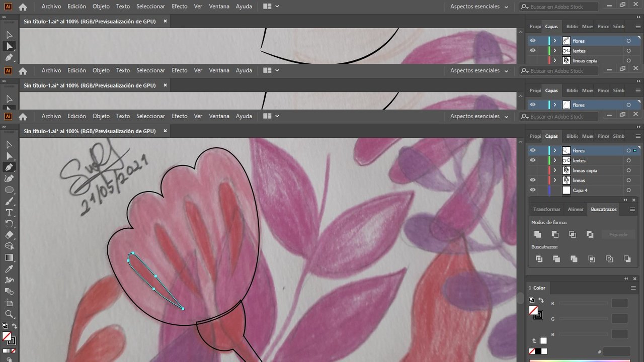Click Buscar en Adobe Stock field, front window
This screenshot has width=644, height=362.
(559, 117)
